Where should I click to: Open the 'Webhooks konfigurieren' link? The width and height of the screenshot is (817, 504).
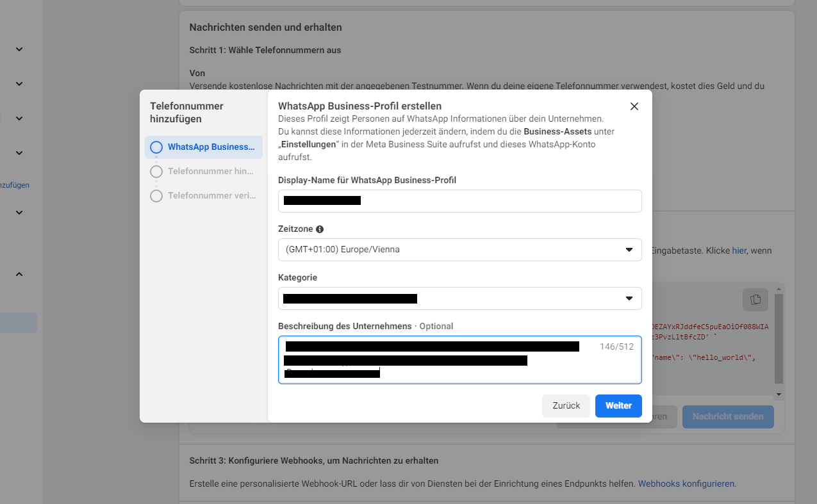click(687, 484)
